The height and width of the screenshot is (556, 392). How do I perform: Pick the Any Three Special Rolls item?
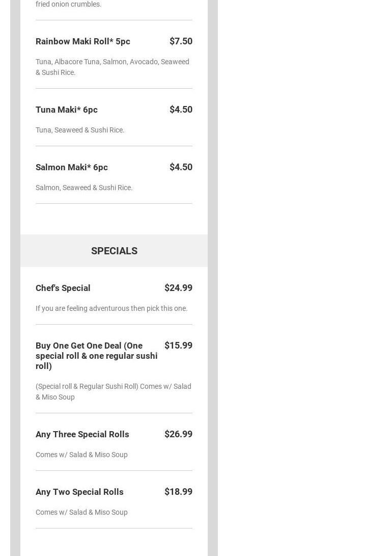tap(82, 434)
